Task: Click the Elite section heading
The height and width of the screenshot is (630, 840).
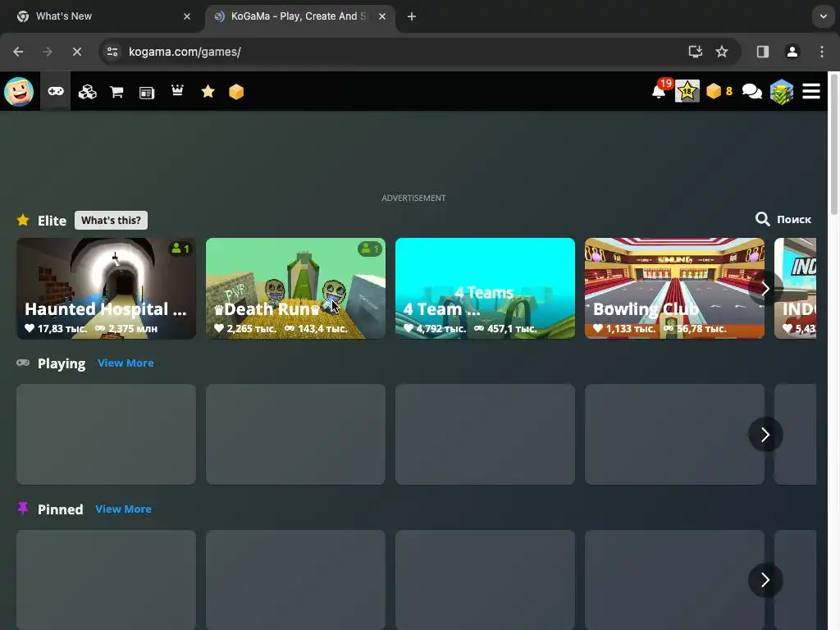Action: pos(52,221)
